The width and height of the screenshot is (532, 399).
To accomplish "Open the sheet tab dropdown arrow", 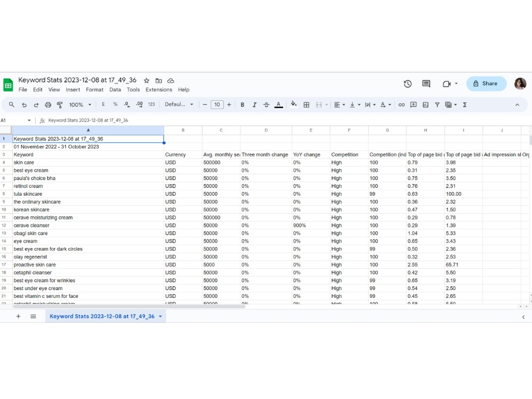I will (x=160, y=316).
